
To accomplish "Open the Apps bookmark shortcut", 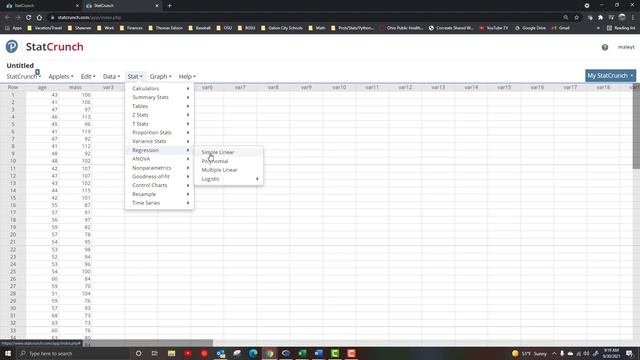I will tap(13, 28).
